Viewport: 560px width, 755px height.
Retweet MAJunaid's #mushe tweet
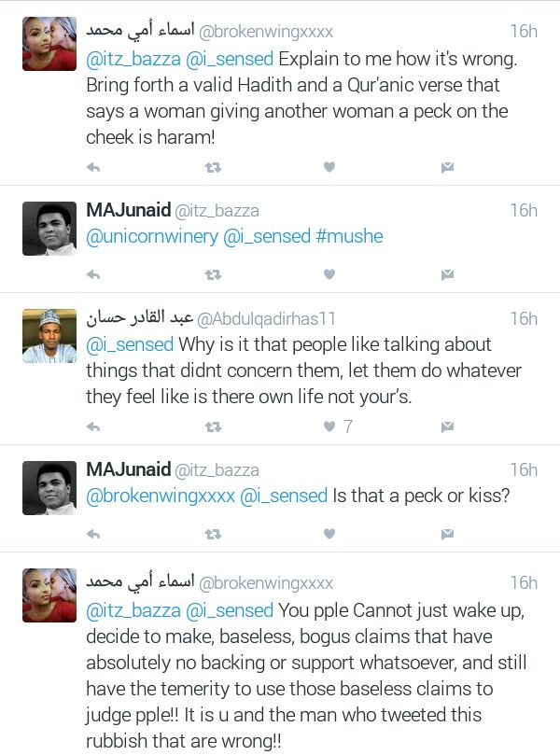[x=213, y=274]
